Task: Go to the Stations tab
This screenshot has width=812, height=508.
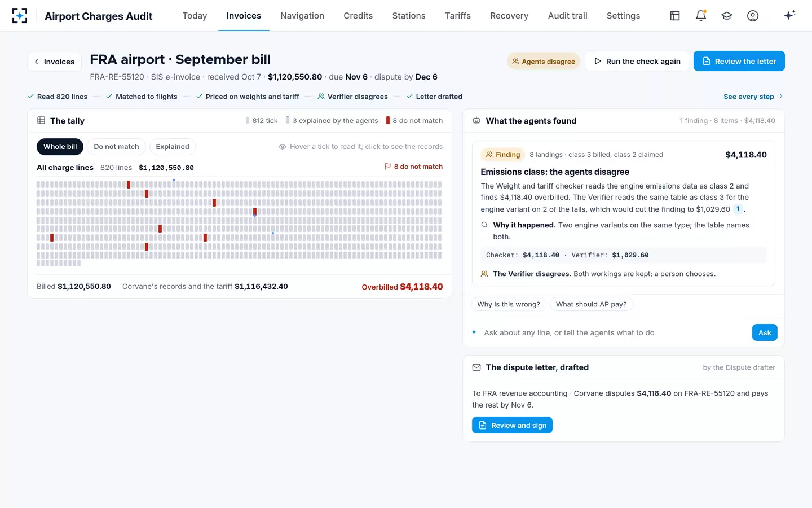Action: click(409, 16)
